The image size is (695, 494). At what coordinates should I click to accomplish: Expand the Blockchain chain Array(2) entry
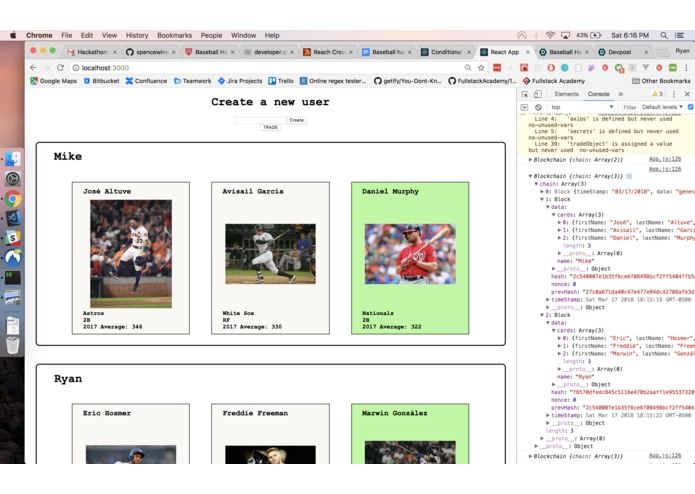click(x=530, y=159)
